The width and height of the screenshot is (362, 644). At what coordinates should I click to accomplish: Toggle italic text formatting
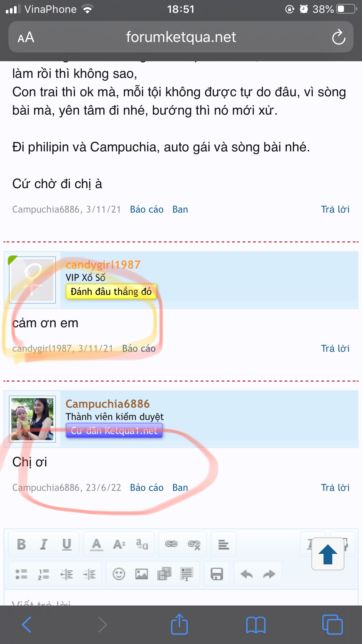44,544
